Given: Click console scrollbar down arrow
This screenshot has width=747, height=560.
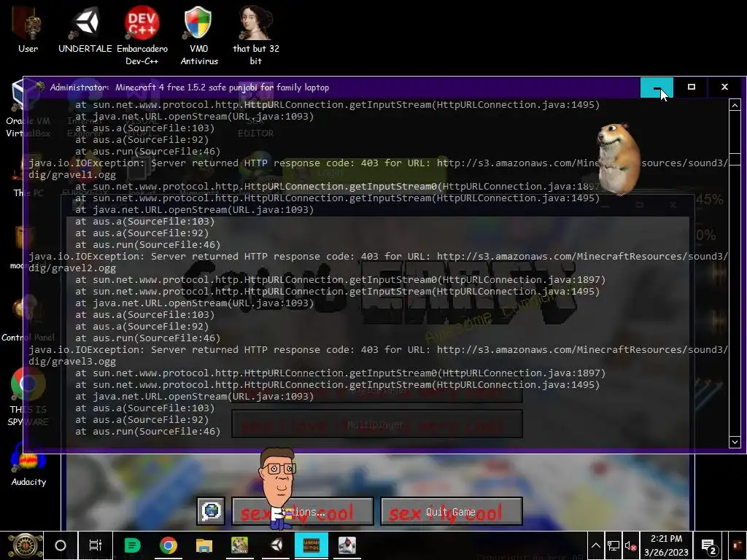Looking at the screenshot, I should pyautogui.click(x=735, y=442).
